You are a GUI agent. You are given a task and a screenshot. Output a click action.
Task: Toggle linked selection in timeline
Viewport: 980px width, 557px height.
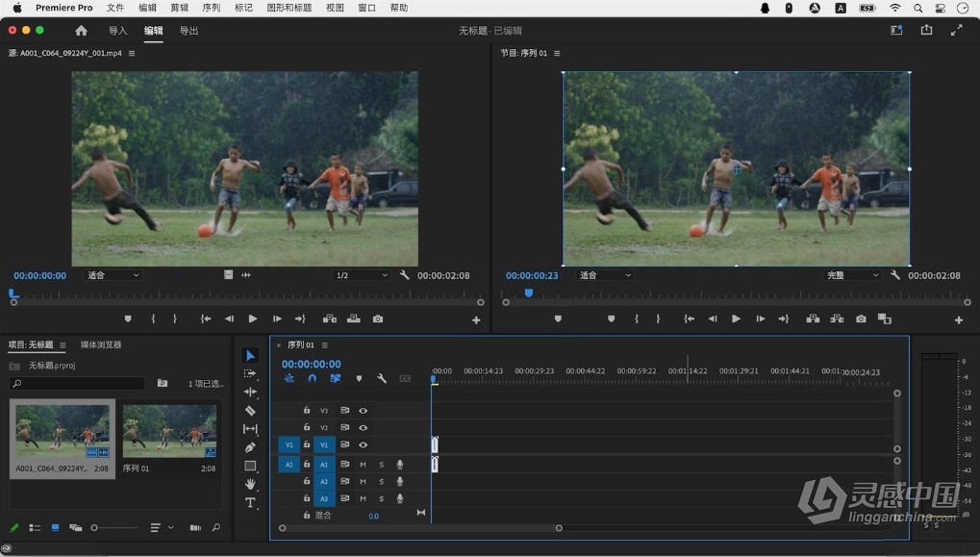click(336, 378)
